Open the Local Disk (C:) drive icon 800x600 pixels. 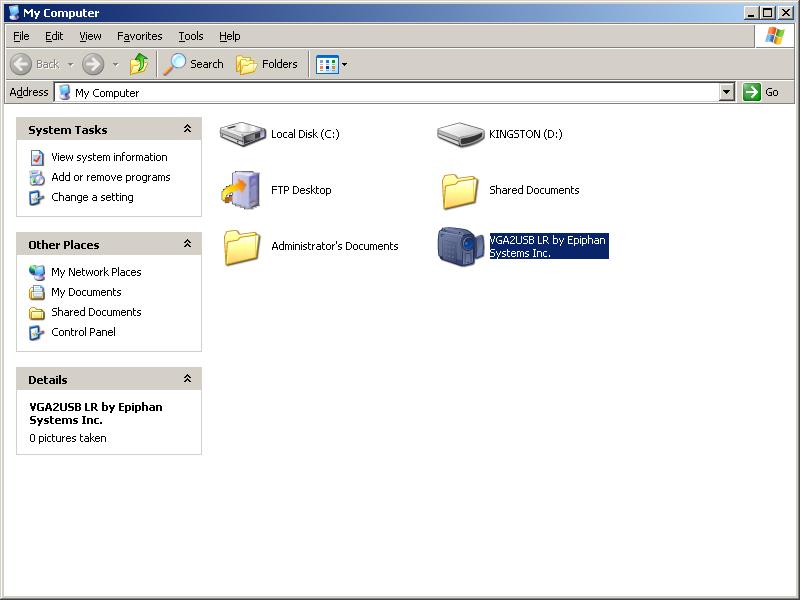point(242,134)
